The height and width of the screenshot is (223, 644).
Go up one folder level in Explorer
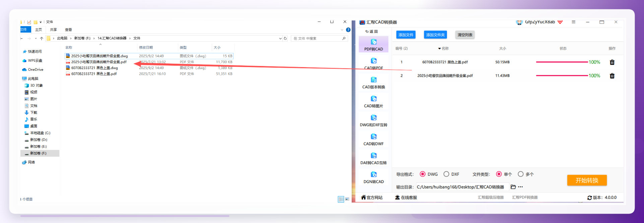(42, 38)
